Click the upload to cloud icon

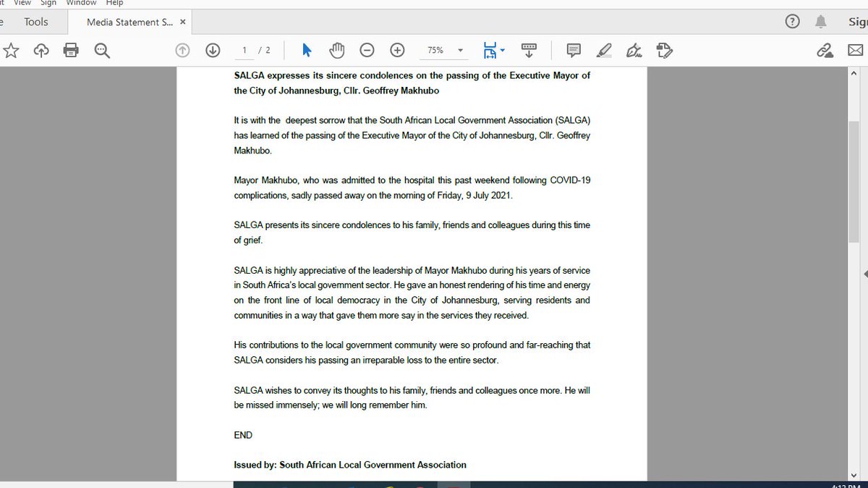click(41, 50)
